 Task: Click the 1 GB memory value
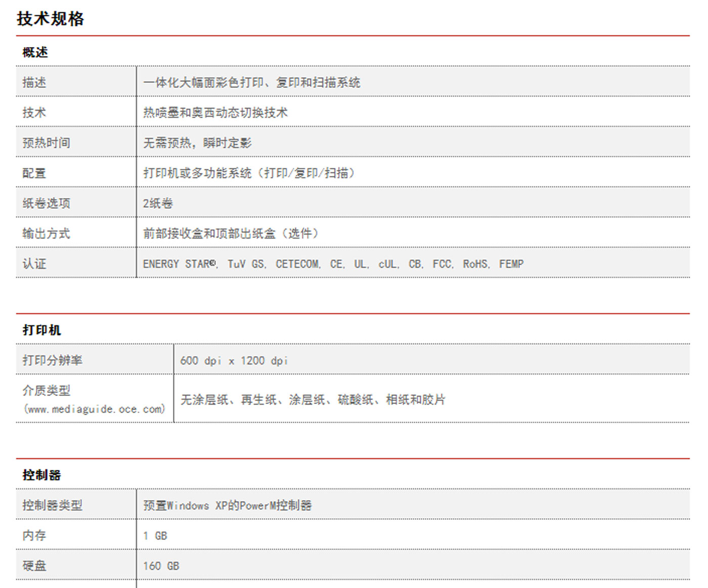pos(155,535)
